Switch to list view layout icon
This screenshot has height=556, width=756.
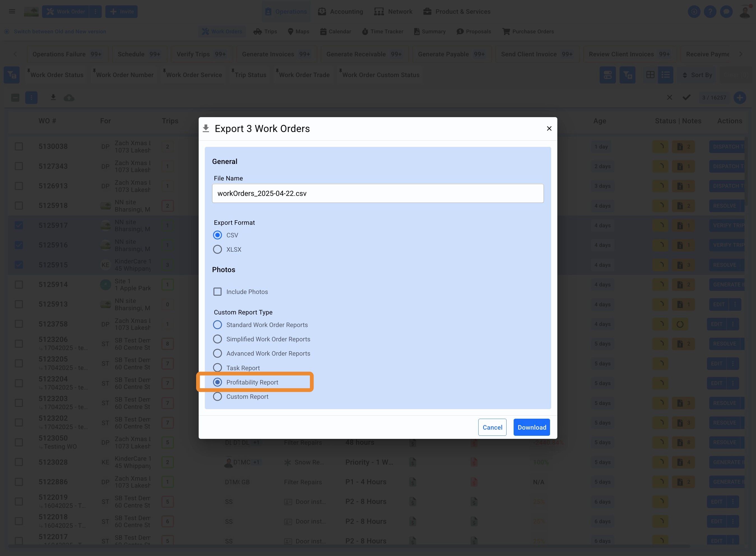(x=665, y=75)
